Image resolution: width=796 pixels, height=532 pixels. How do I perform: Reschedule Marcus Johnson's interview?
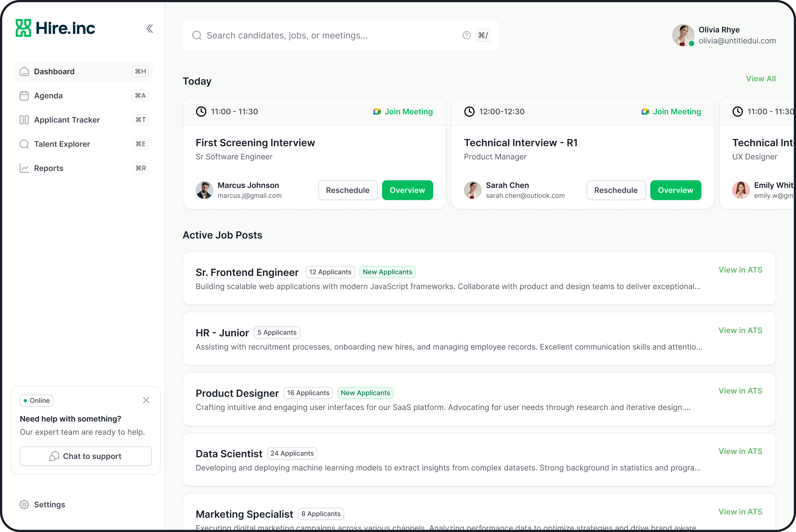347,190
